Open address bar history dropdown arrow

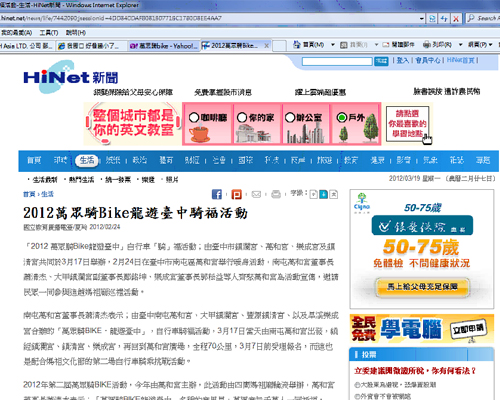[422, 18]
